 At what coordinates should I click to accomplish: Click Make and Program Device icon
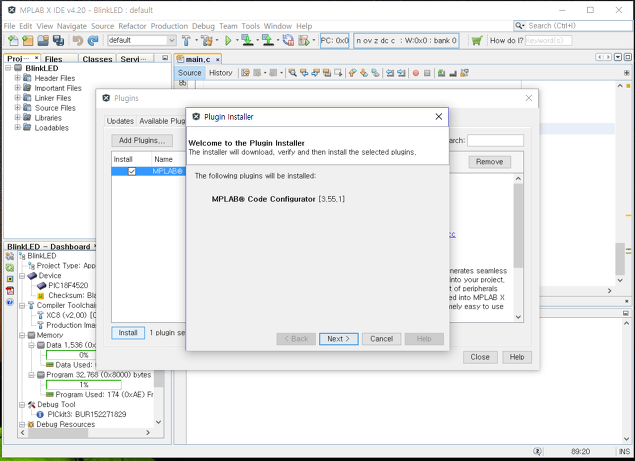coord(247,41)
